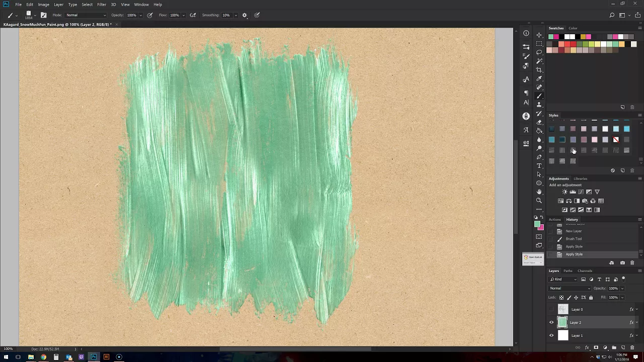The image size is (644, 362).
Task: Open the Flow dropdown arrow
Action: 183,15
